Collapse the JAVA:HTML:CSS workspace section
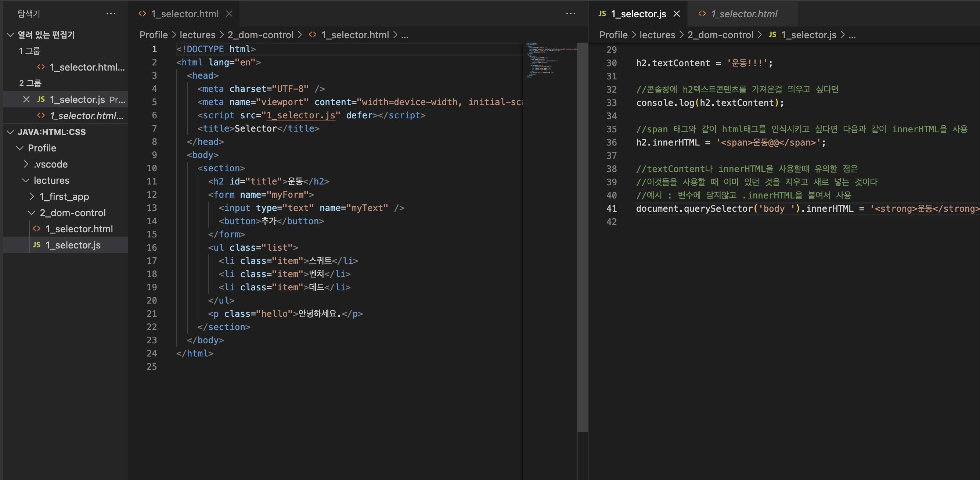The image size is (980, 480). (x=11, y=132)
